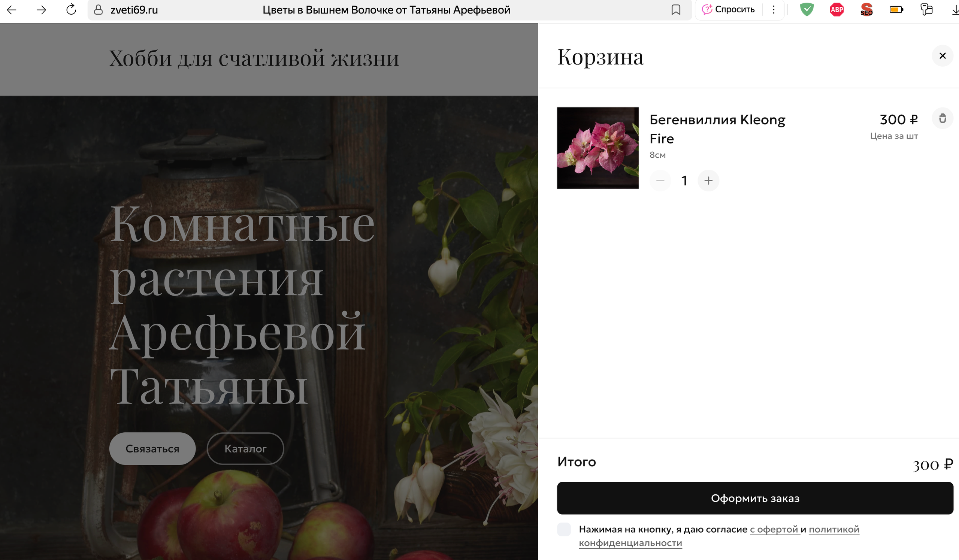959x560 pixels.
Task: Click the Спросить assistant button
Action: (x=728, y=10)
